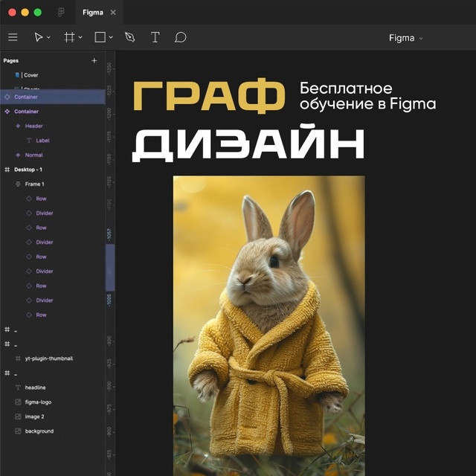Add a new page with plus icon

point(94,60)
